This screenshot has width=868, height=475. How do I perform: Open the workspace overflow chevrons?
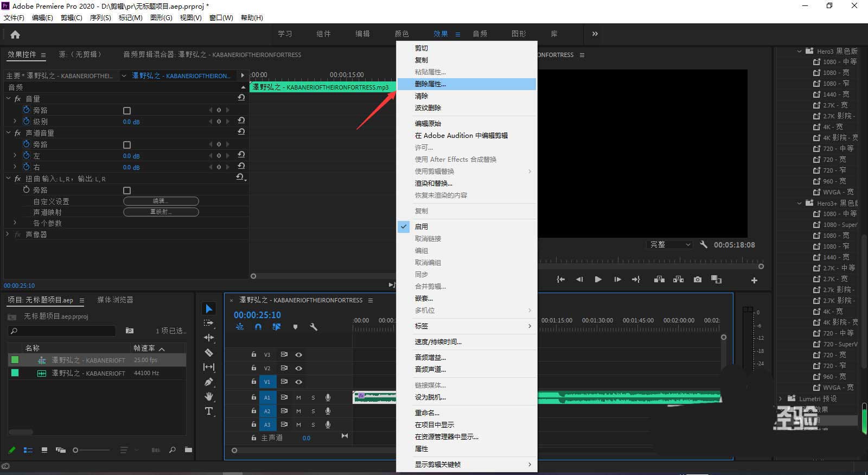coord(595,34)
